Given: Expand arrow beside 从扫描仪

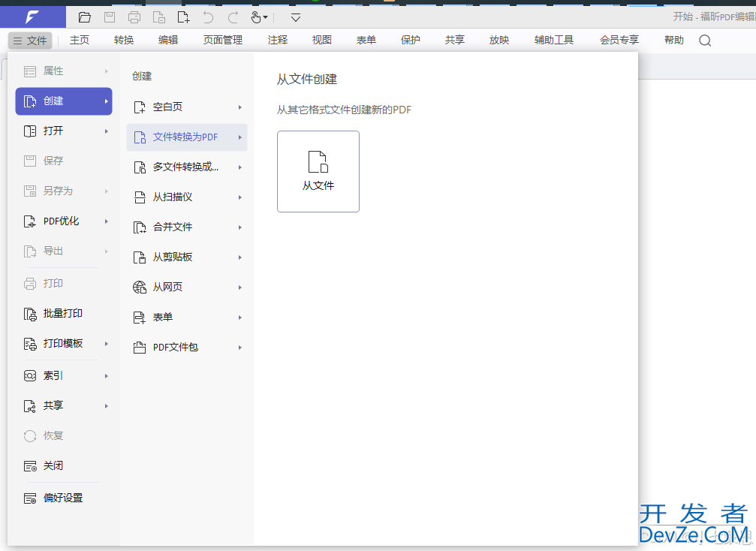Looking at the screenshot, I should [x=240, y=197].
